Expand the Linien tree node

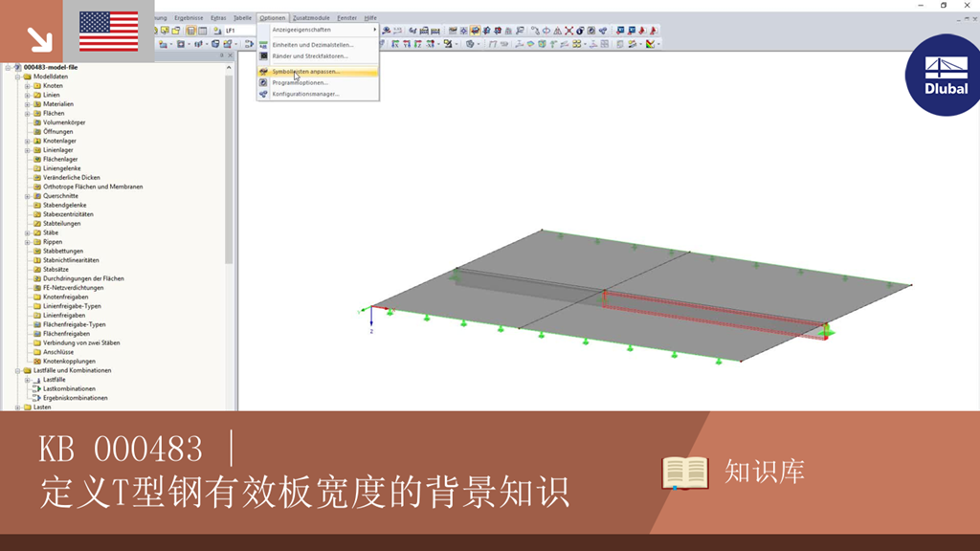(x=28, y=95)
